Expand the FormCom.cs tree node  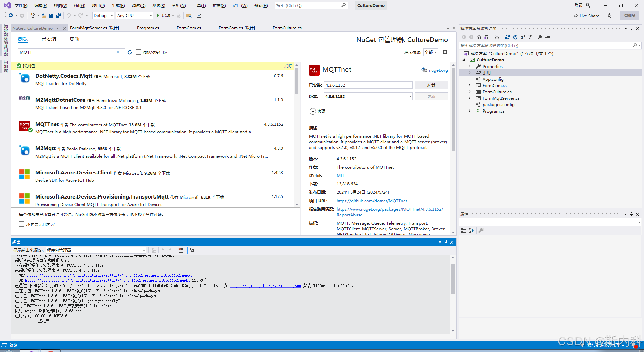(x=470, y=85)
